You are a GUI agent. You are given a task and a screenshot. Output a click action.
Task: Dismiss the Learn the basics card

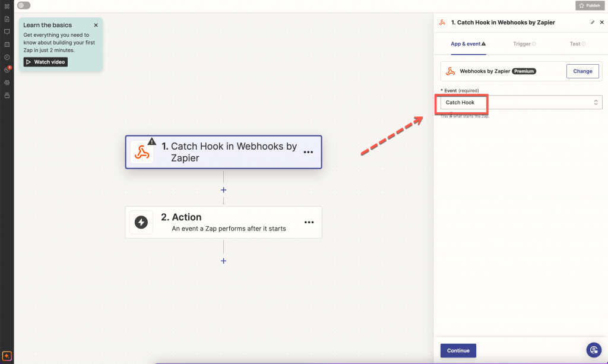(96, 26)
